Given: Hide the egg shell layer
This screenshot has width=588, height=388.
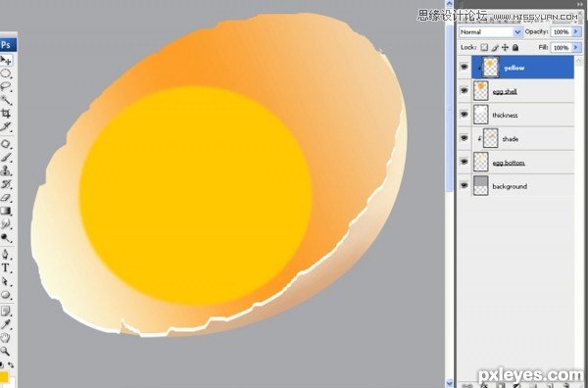Looking at the screenshot, I should pyautogui.click(x=465, y=91).
